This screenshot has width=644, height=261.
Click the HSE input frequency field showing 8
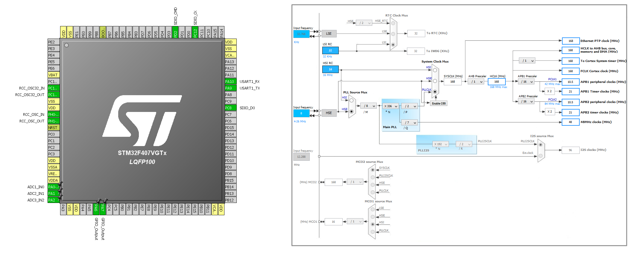[301, 113]
